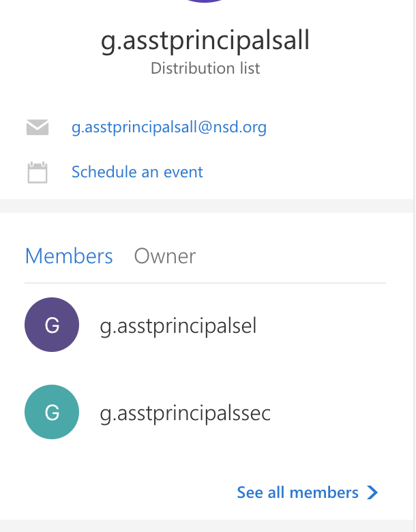Switch to the Members tab
416x532 pixels.
click(69, 256)
